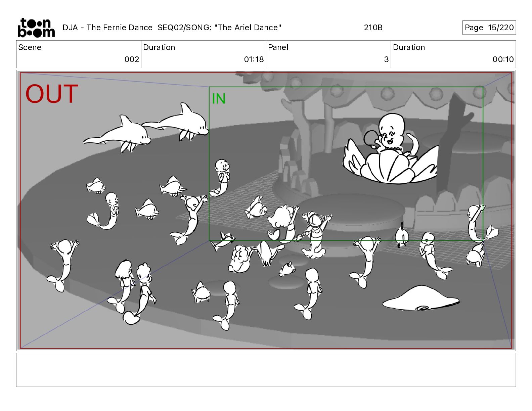Select the project title 'DJA - The Fernie Dance'
532x411 pixels.
coord(107,28)
